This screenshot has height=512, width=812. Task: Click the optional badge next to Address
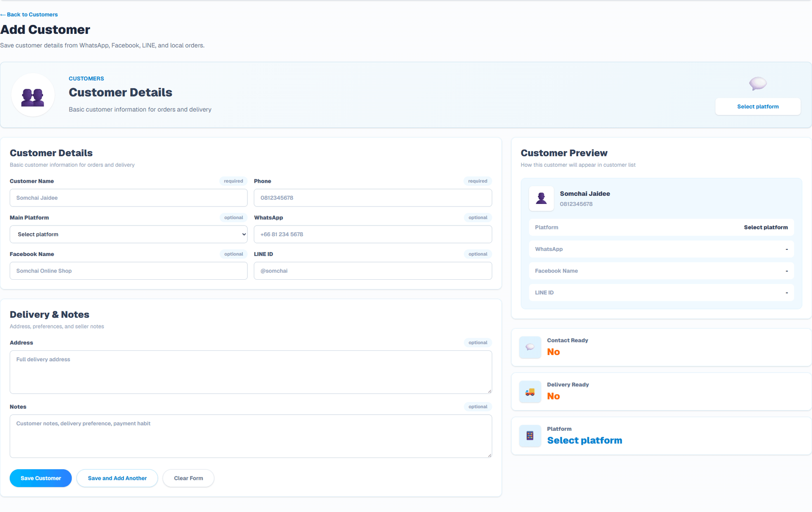click(x=478, y=343)
